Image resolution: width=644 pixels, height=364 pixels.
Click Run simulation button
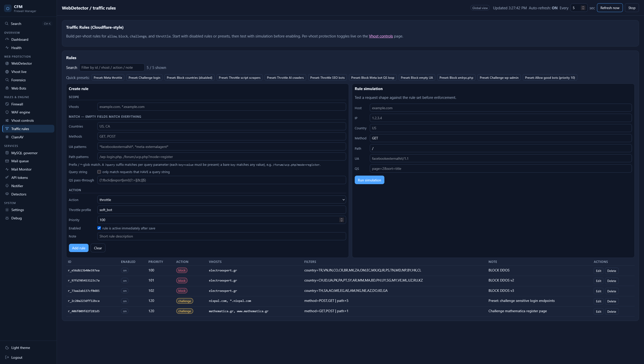(x=369, y=180)
